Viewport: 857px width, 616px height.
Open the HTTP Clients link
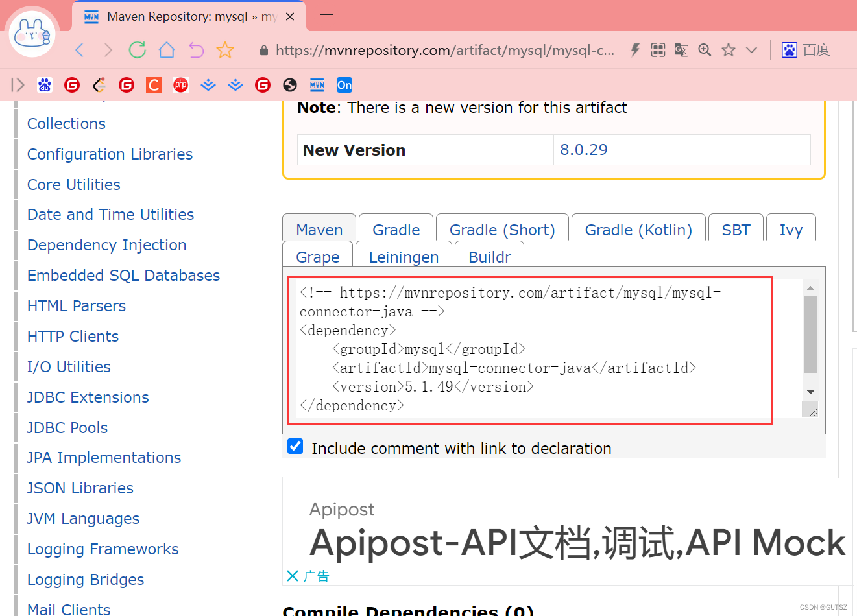click(73, 337)
